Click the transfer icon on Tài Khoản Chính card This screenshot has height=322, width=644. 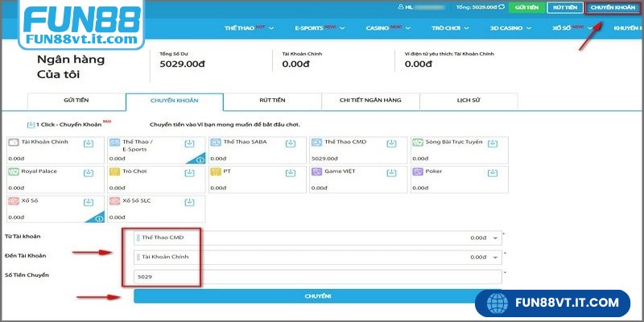pos(89,144)
